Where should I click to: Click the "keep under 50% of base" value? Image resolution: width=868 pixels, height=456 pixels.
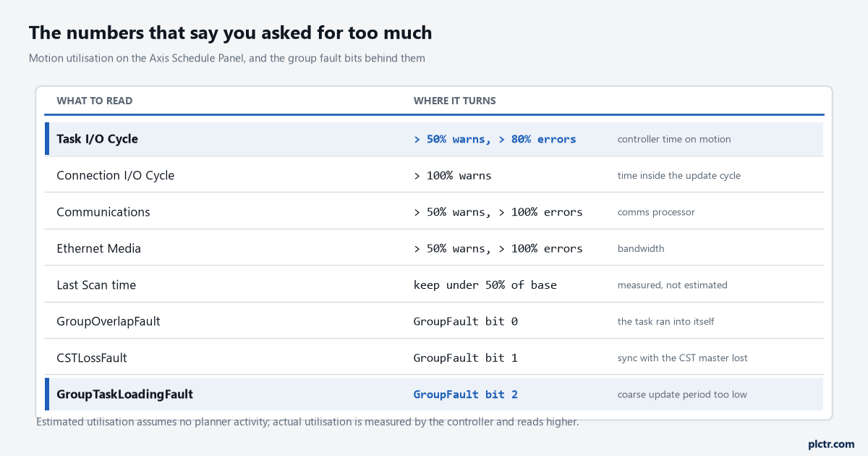pyautogui.click(x=485, y=285)
